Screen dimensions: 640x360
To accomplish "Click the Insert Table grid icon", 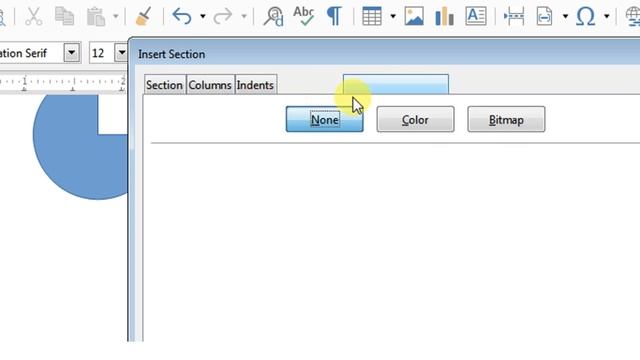I will pyautogui.click(x=372, y=16).
